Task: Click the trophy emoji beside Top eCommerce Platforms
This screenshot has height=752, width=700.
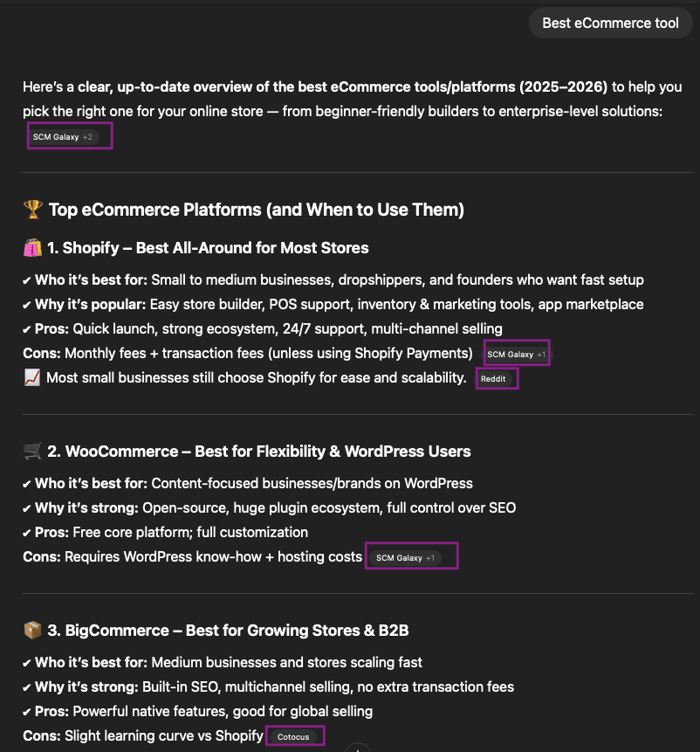Action: pos(32,210)
